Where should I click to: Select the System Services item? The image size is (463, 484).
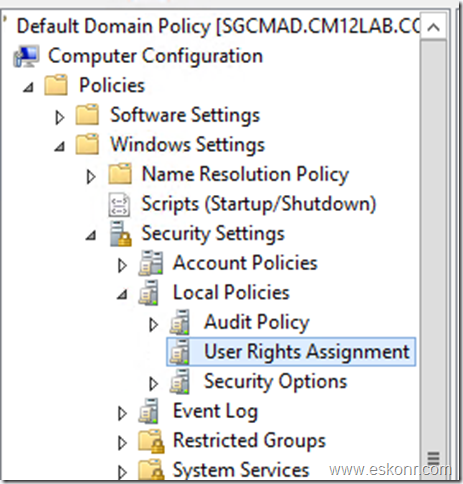(241, 470)
